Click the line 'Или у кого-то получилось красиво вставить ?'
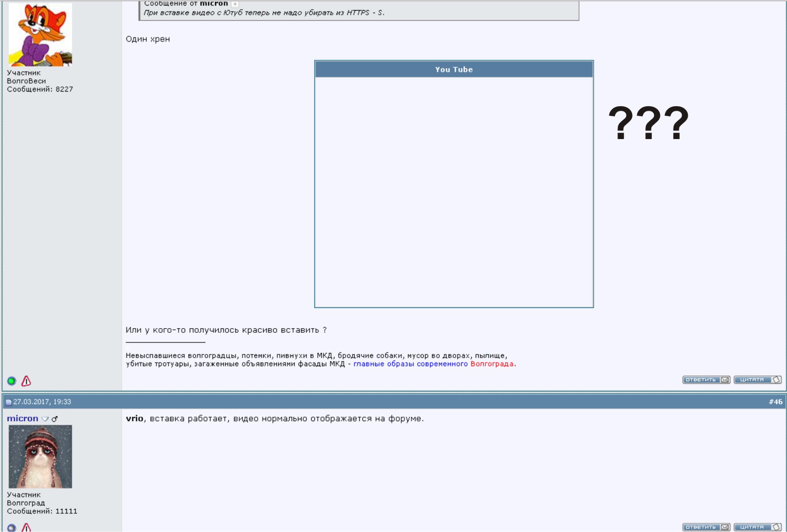This screenshot has width=787, height=532. [226, 330]
